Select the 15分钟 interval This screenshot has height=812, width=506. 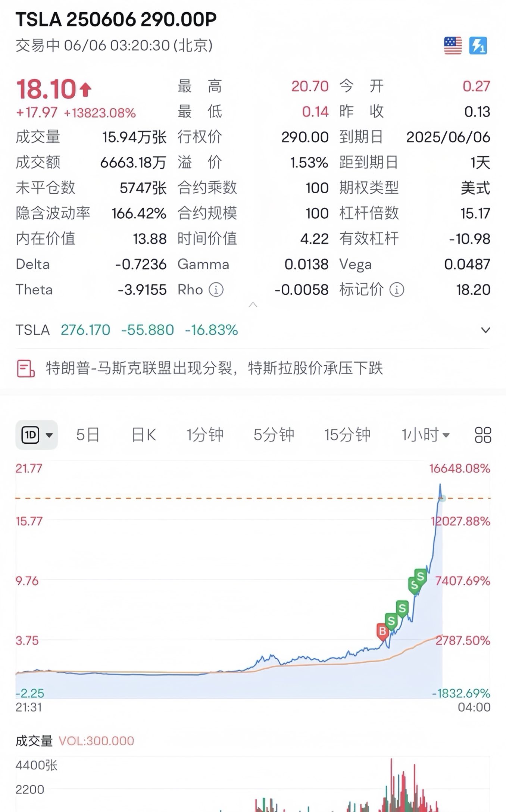click(x=347, y=435)
